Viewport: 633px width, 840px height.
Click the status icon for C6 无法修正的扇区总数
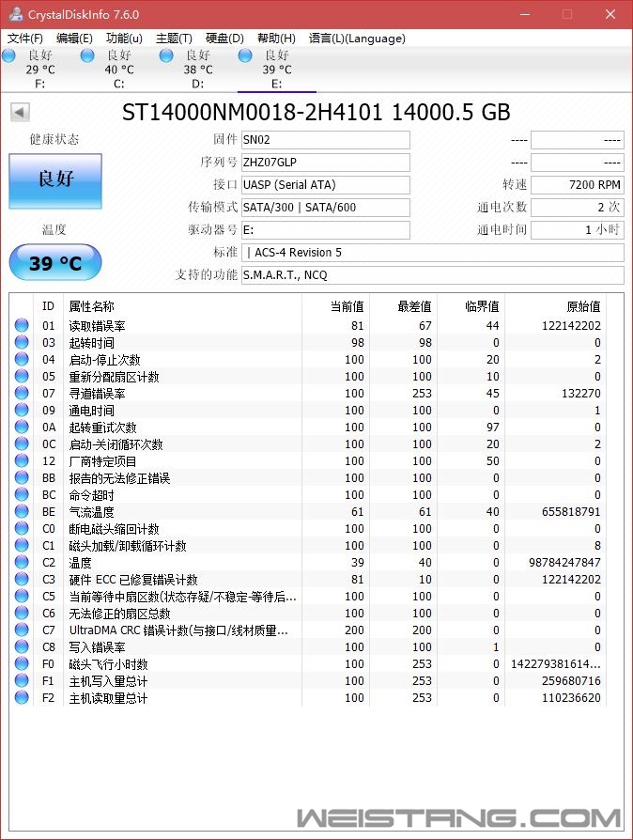click(x=22, y=613)
